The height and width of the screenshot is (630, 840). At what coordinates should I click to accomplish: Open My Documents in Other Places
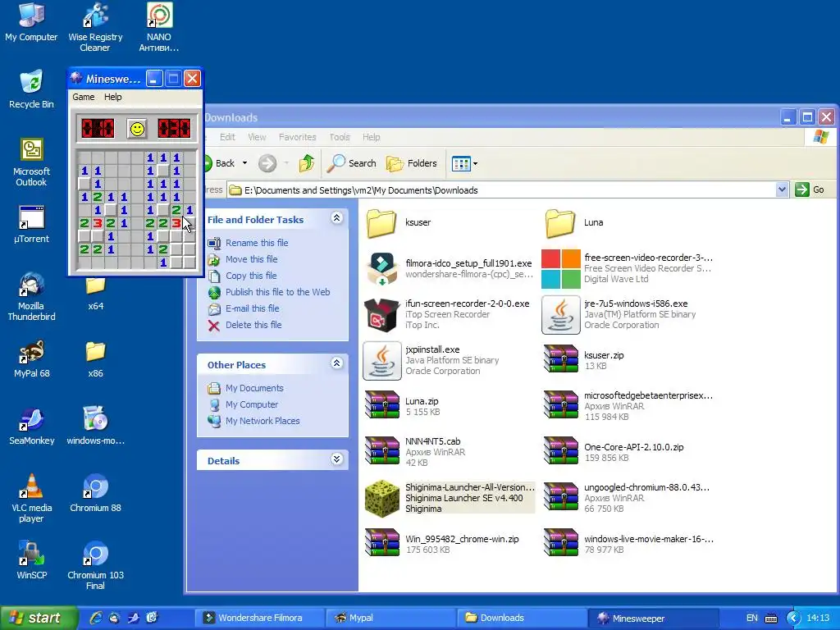pyautogui.click(x=254, y=388)
